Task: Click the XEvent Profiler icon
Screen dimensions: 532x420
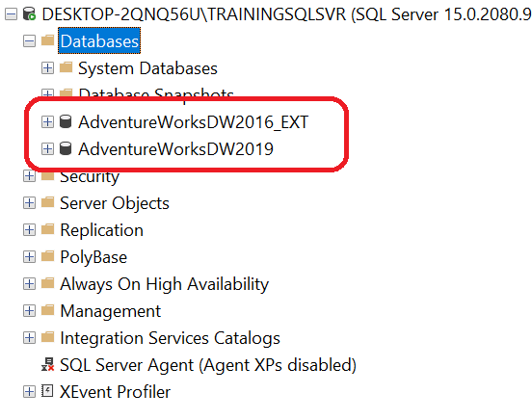Action: (47, 391)
